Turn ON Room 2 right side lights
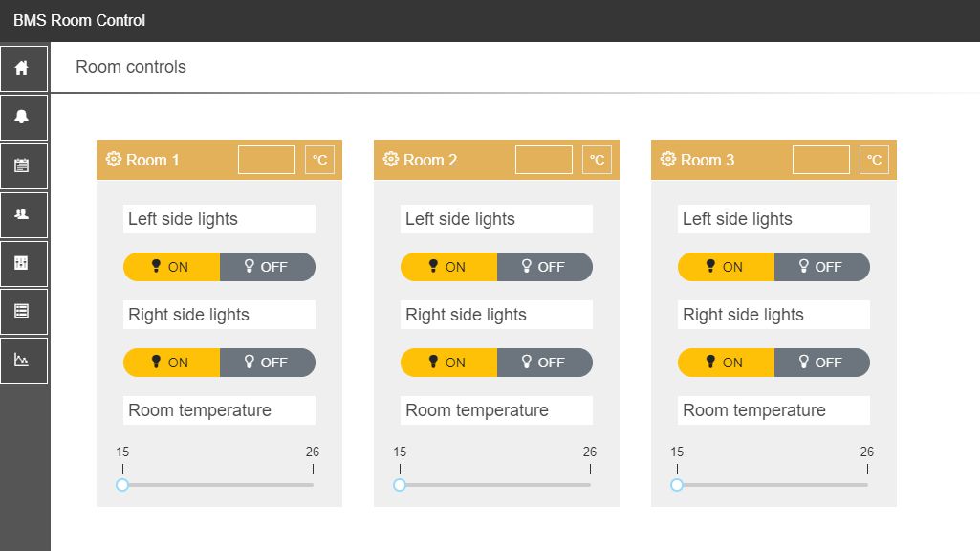This screenshot has width=980, height=551. 448,363
